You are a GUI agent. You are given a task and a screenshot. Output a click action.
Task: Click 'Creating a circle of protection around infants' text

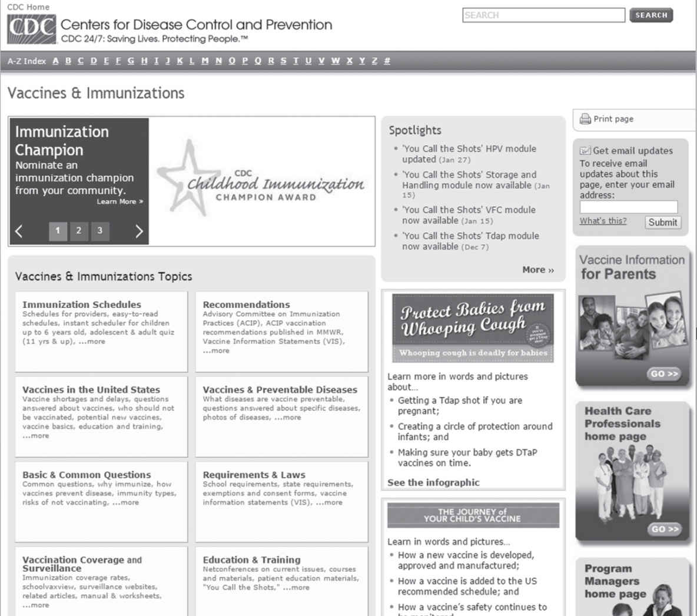coord(475,432)
